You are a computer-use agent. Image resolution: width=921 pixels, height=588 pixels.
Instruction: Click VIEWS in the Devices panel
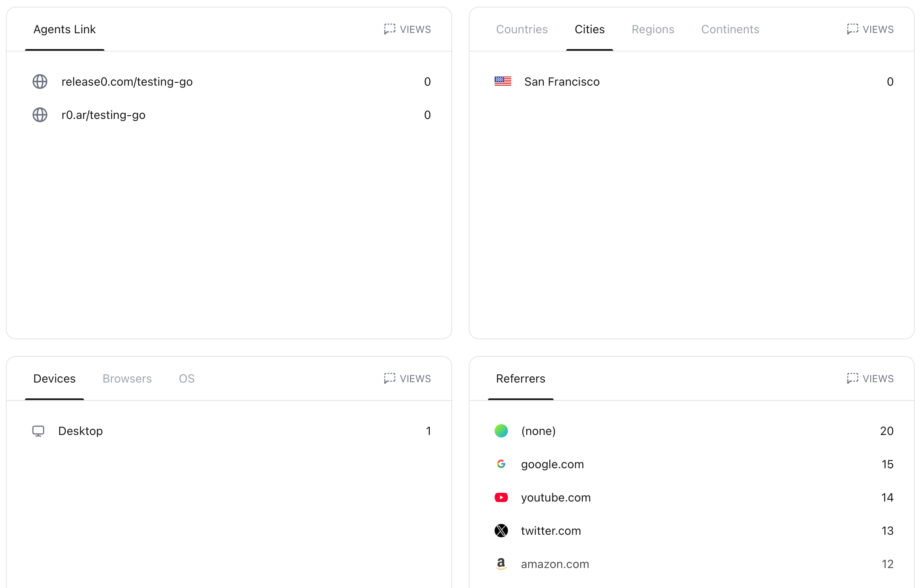[x=407, y=379]
